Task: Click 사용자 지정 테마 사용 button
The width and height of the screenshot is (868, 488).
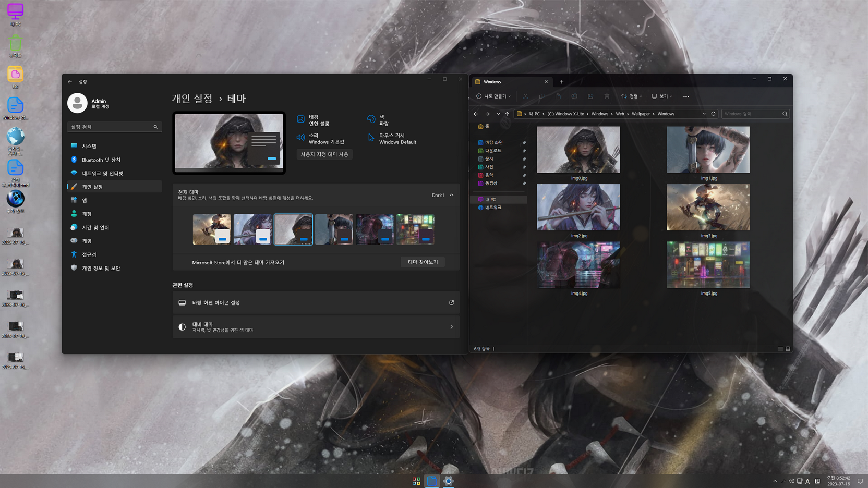Action: (324, 154)
